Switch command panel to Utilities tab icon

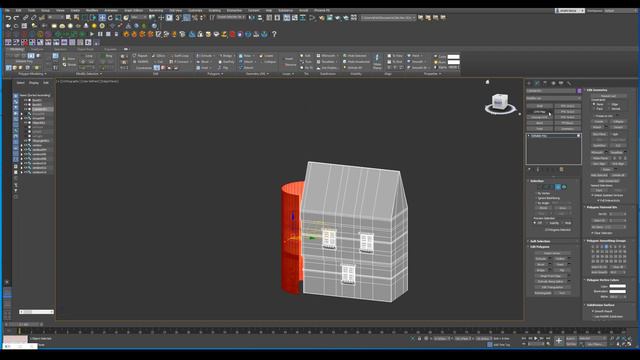tap(569, 83)
